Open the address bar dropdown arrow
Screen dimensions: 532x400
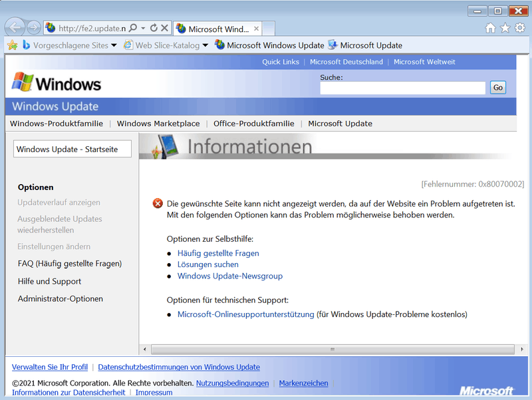point(143,28)
